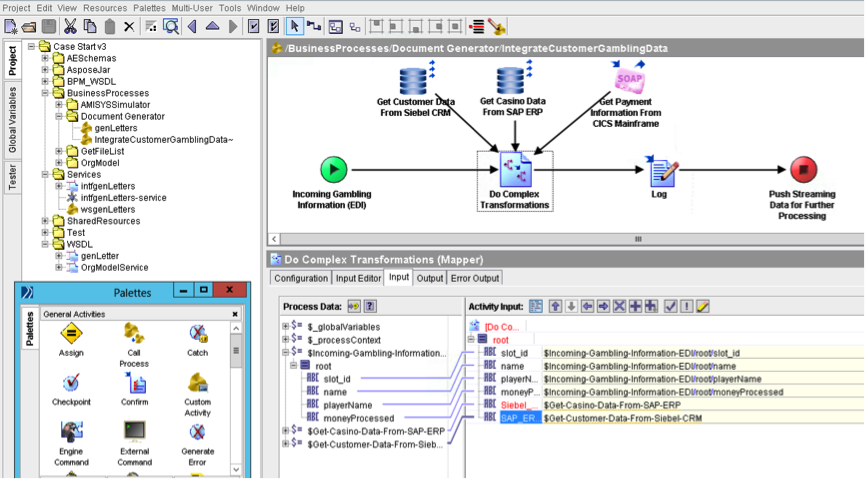
Task: Promote element with left arrow in Activity Input
Action: (x=588, y=306)
